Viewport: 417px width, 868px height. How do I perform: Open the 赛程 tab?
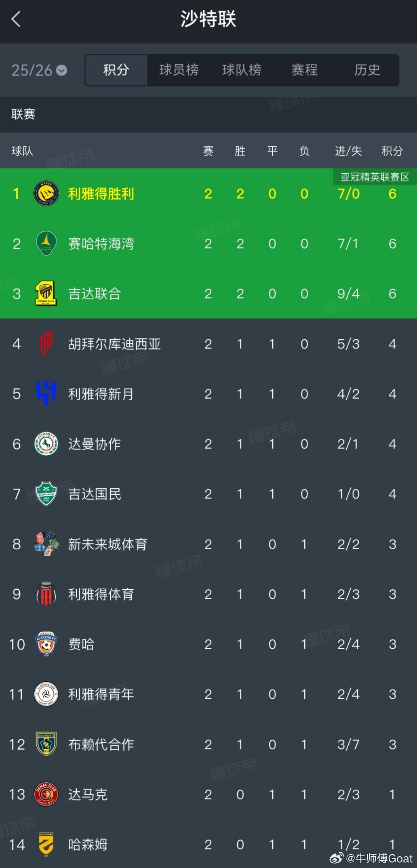click(x=305, y=70)
